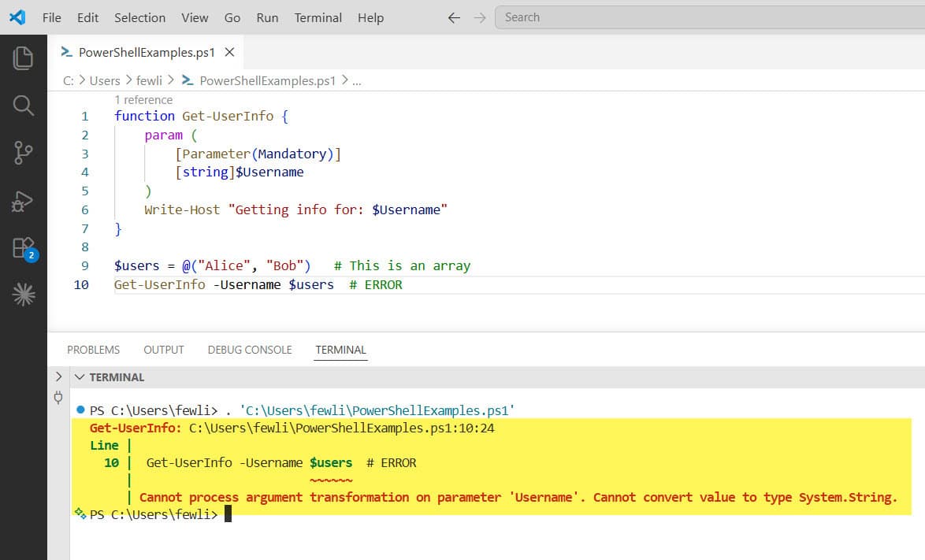This screenshot has height=560, width=925.
Task: Click the '# ERROR' comment on line 10
Action: (376, 284)
